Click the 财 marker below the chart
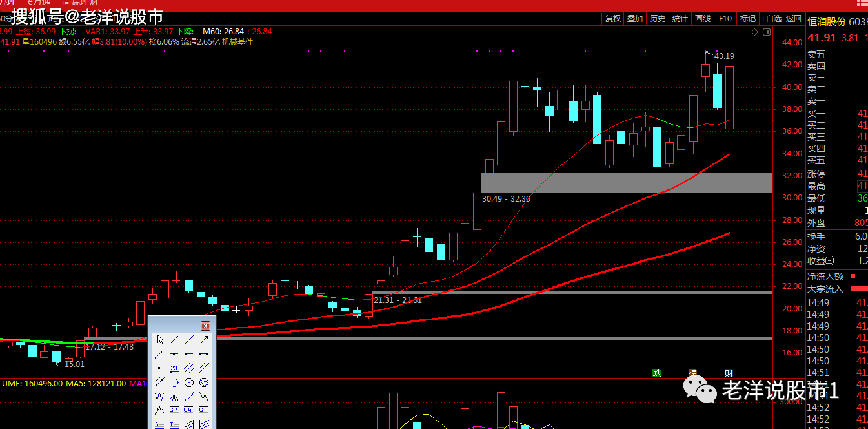Viewport: 868px width, 429px height. tap(729, 373)
